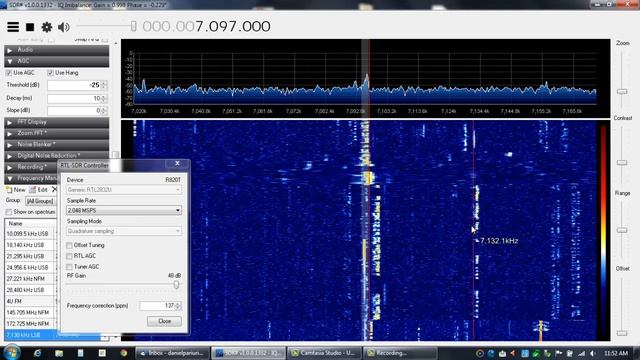Click the Frequency correction (ppm) field
Screen dimensions: 640x360
coord(157,306)
